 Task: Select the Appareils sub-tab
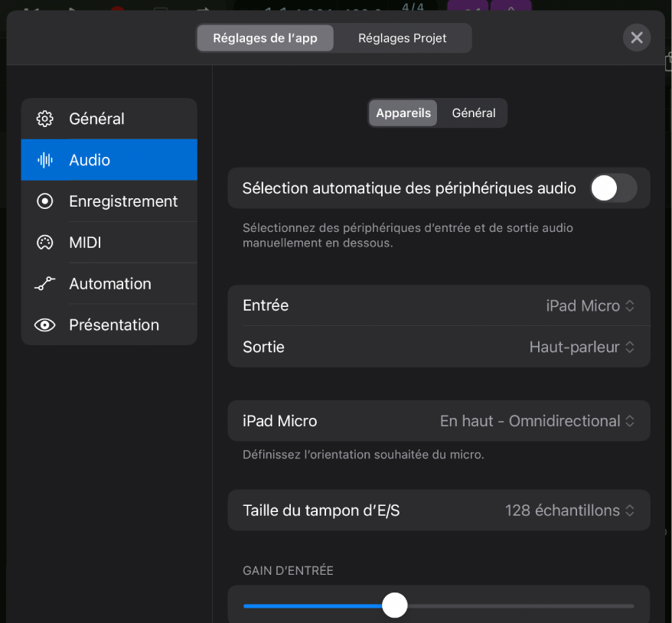[403, 113]
